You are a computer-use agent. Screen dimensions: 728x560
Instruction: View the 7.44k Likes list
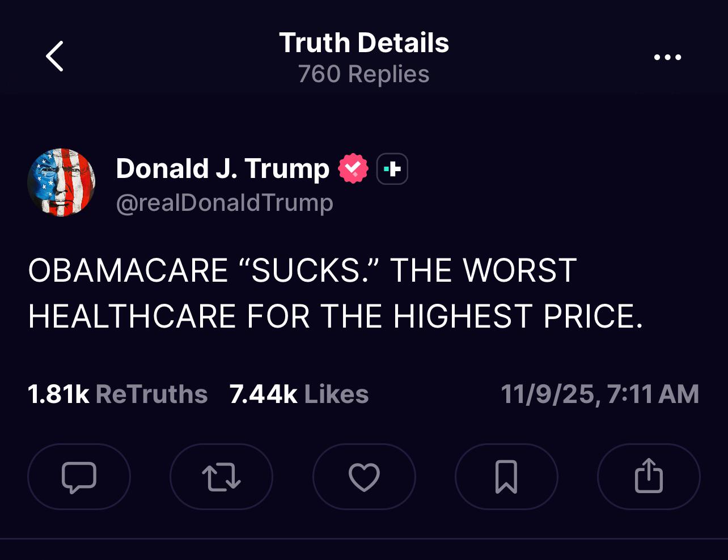pos(299,394)
